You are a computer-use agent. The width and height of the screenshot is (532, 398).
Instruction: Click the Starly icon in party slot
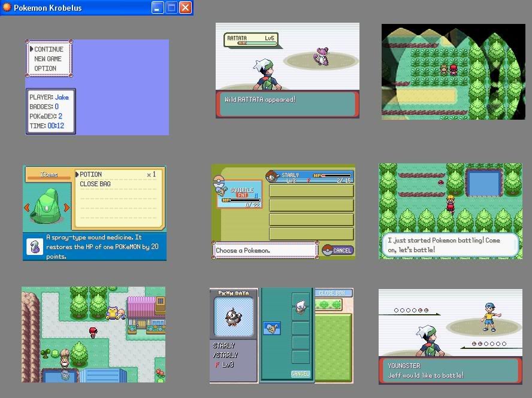point(272,177)
